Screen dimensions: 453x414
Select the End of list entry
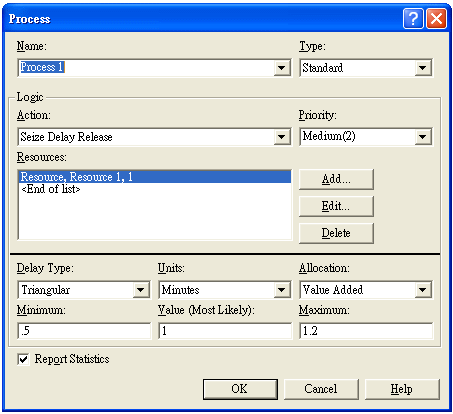tap(51, 189)
